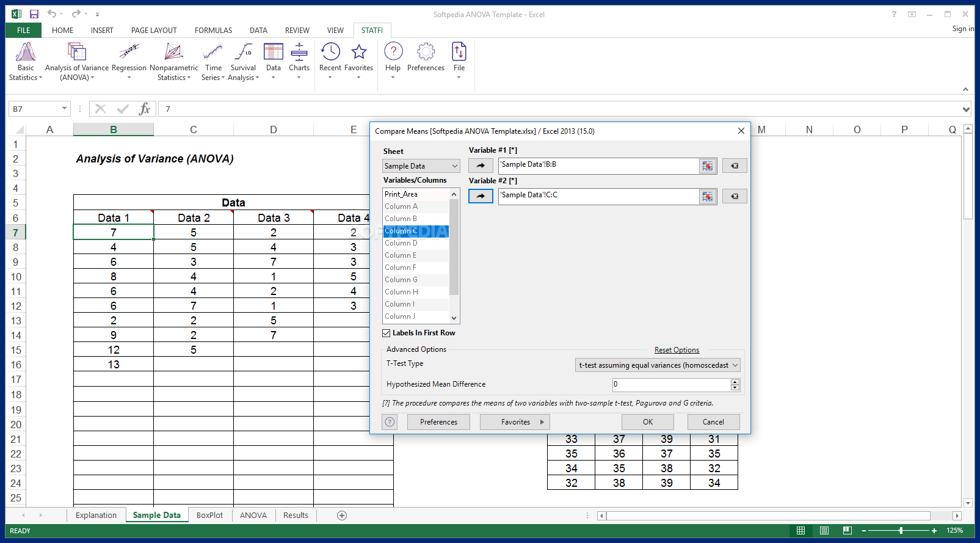The width and height of the screenshot is (980, 543).
Task: Click cell with value 13 in Data 1
Action: pos(114,365)
